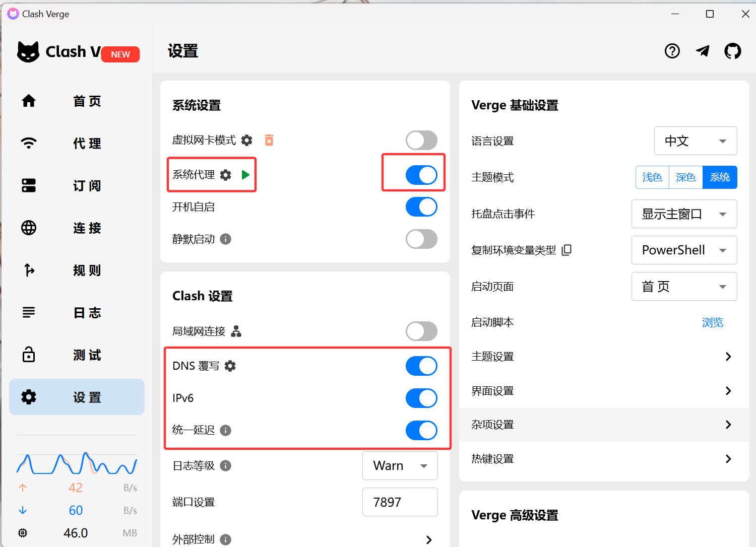Enable 虚拟网卡模式 toggle
Image resolution: width=756 pixels, height=547 pixels.
(421, 140)
